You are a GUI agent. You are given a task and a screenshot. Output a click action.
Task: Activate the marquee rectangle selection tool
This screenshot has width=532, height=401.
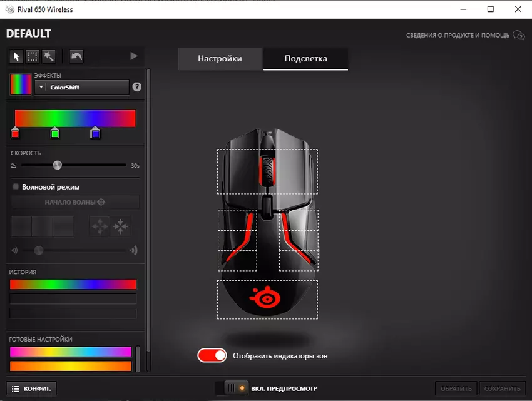point(33,56)
